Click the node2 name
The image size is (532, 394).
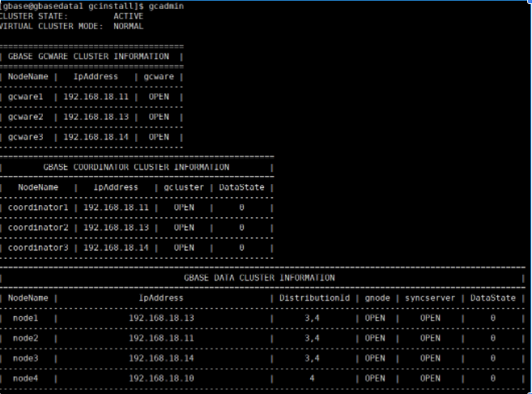pos(25,338)
